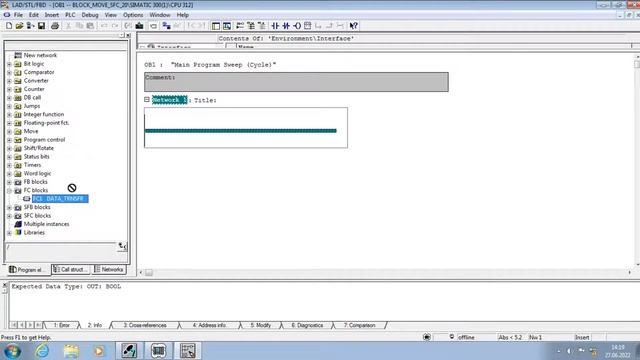
Task: Close the program elements pane
Action: [128, 36]
